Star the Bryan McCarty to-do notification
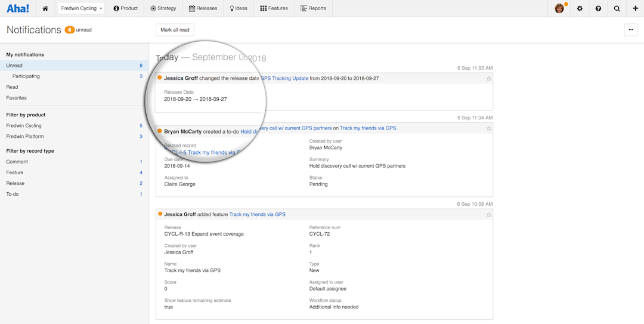This screenshot has width=644, height=324. click(x=489, y=128)
